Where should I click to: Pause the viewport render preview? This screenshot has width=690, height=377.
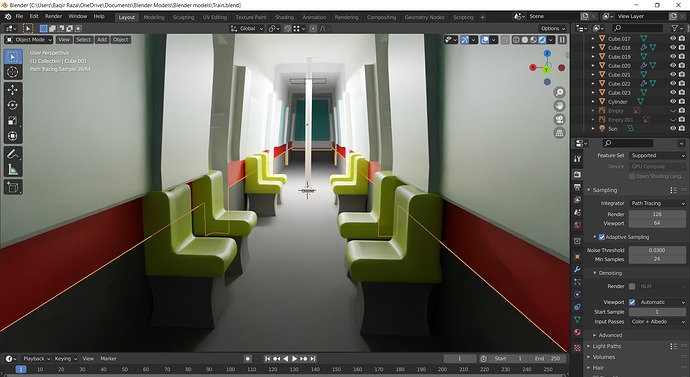(562, 40)
